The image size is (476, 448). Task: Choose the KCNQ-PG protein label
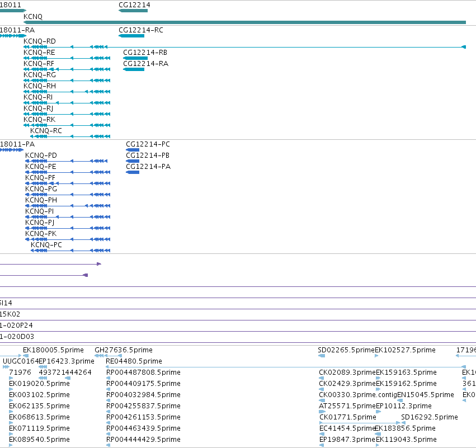pyautogui.click(x=41, y=189)
